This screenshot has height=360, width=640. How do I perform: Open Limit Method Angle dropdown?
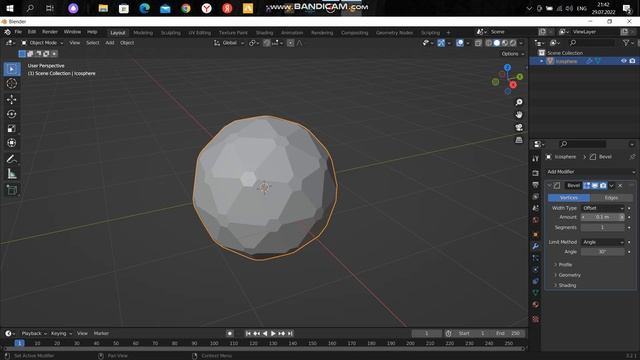602,242
